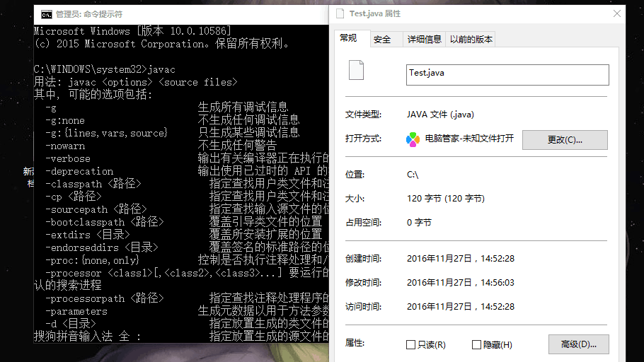Close the Test.java properties dialog

617,13
